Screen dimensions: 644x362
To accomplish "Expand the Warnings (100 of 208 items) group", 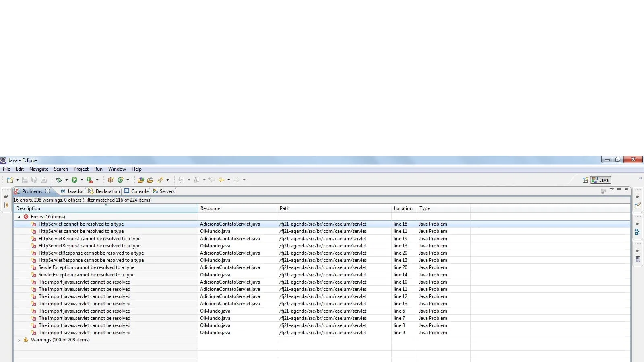I will pyautogui.click(x=19, y=340).
